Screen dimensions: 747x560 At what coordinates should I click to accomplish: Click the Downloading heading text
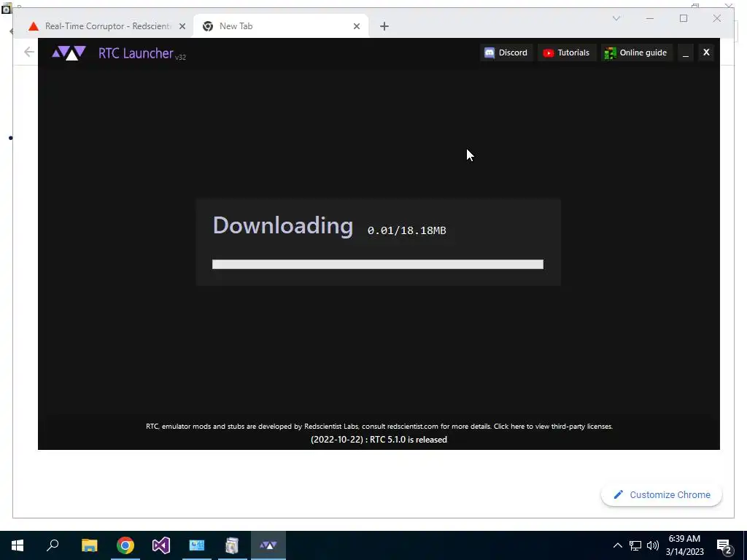coord(282,226)
